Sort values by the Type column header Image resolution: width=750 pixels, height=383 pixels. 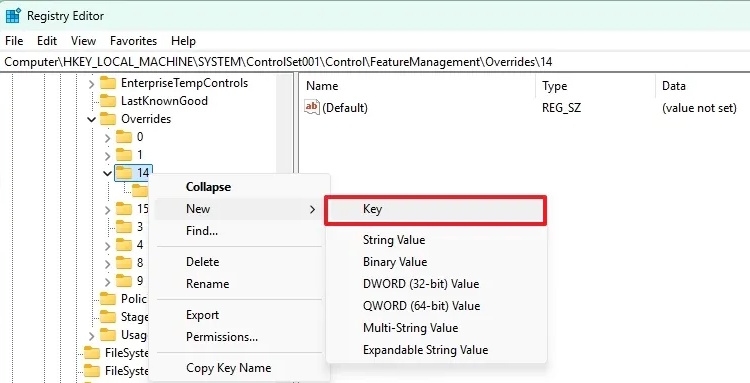[596, 86]
